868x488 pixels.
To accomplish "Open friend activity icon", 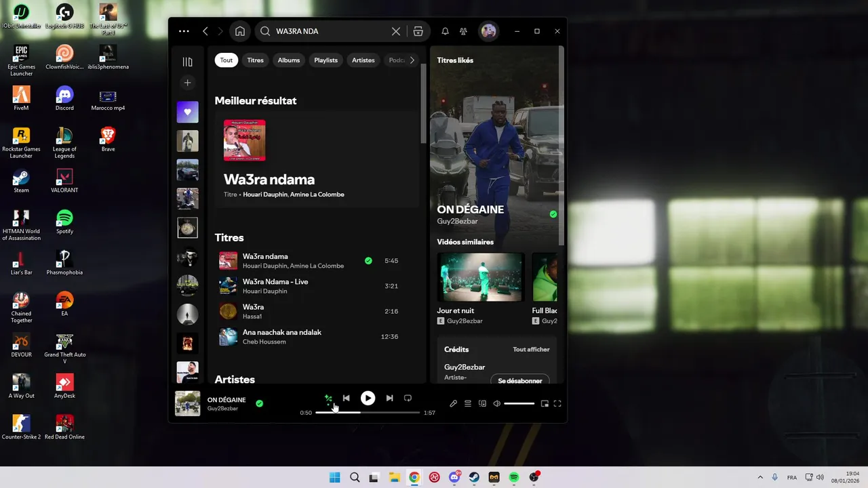I will [x=464, y=31].
